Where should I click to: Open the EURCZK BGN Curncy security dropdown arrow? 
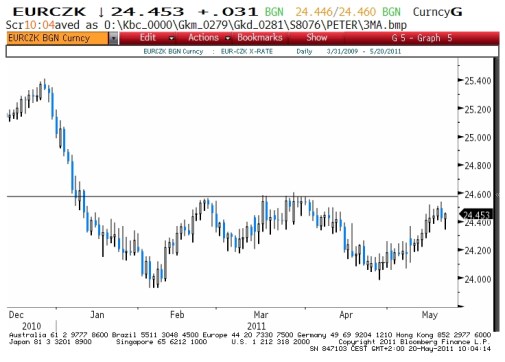click(x=114, y=39)
